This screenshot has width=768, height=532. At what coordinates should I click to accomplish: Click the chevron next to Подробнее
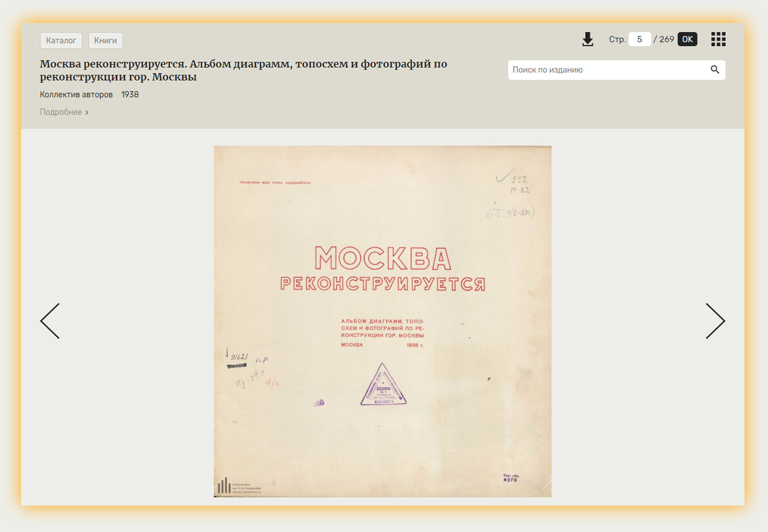(x=87, y=112)
